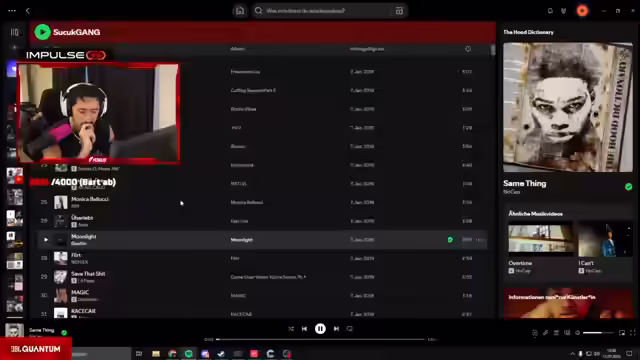Open Connect to a device icon

point(567,333)
